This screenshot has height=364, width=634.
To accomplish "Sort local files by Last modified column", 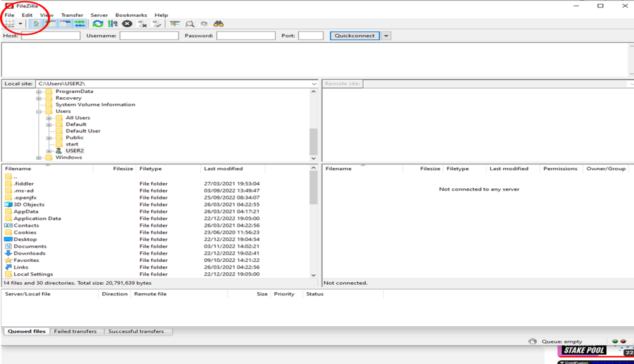I will (223, 168).
